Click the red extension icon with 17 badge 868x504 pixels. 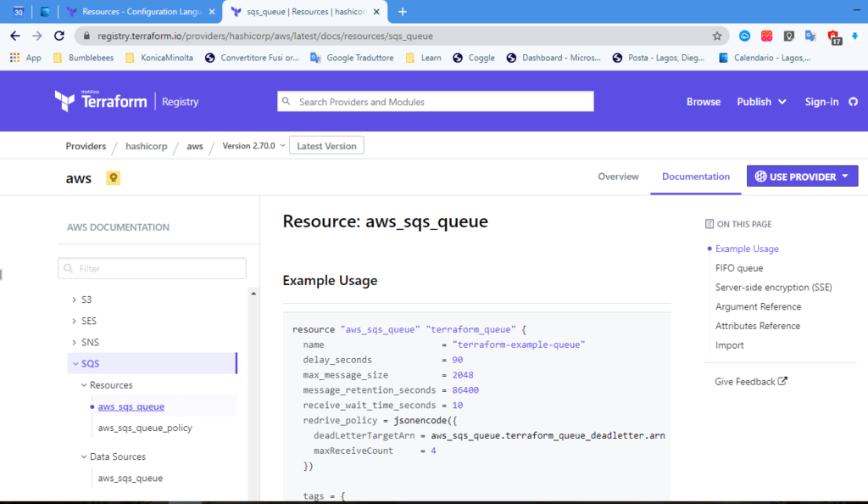pos(834,37)
